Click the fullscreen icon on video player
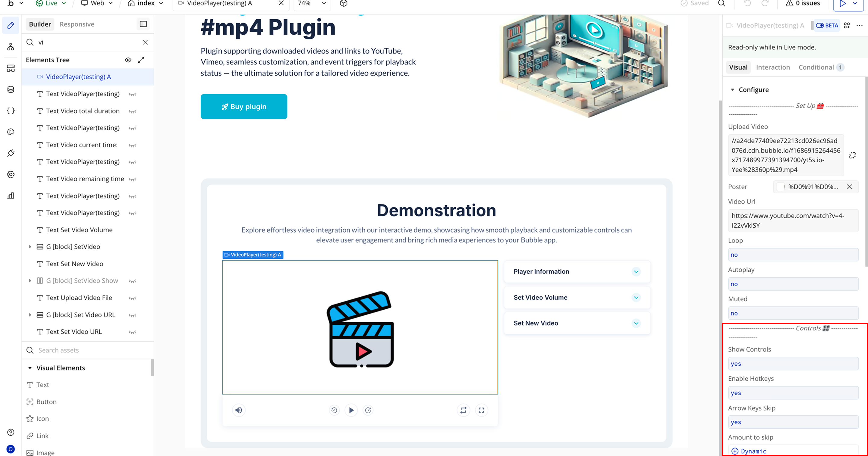 (x=481, y=410)
